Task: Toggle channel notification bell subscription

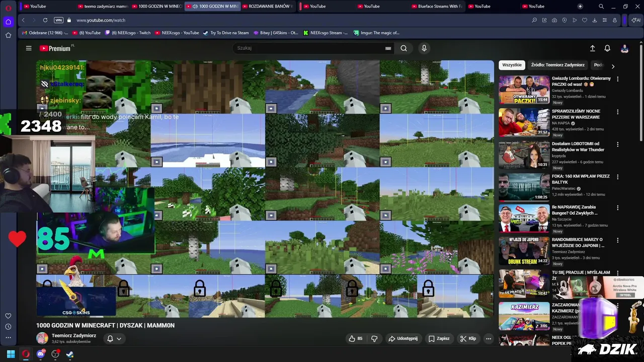Action: coord(110,338)
